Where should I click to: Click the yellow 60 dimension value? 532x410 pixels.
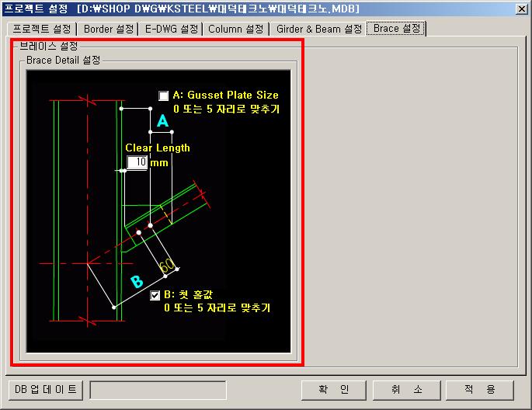click(167, 266)
